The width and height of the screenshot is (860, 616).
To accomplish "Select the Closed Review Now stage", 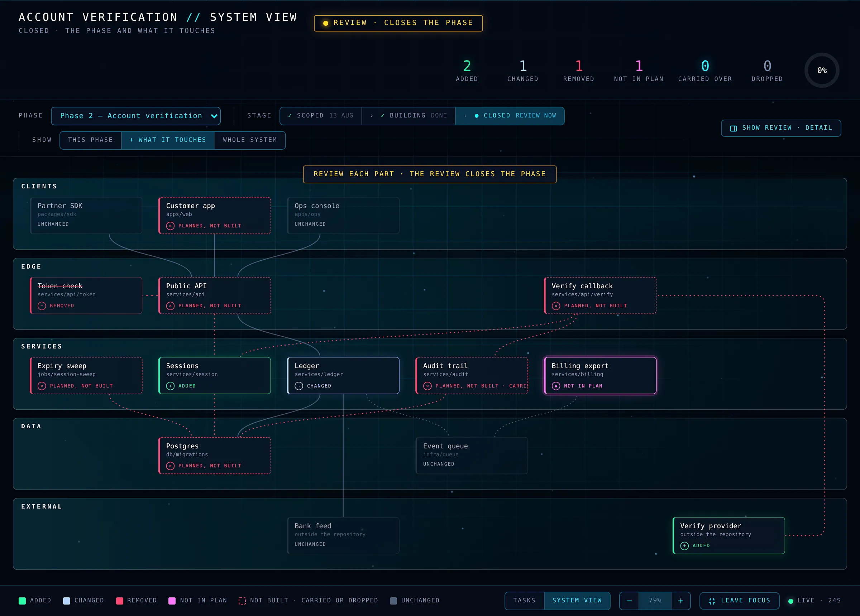I will click(x=510, y=116).
